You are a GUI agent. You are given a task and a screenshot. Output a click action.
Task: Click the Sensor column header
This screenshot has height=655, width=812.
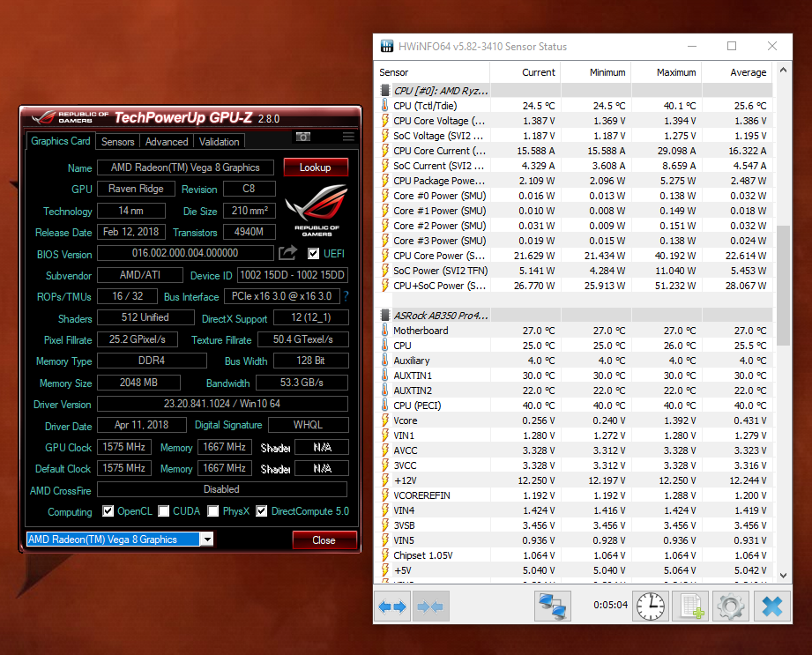click(432, 72)
